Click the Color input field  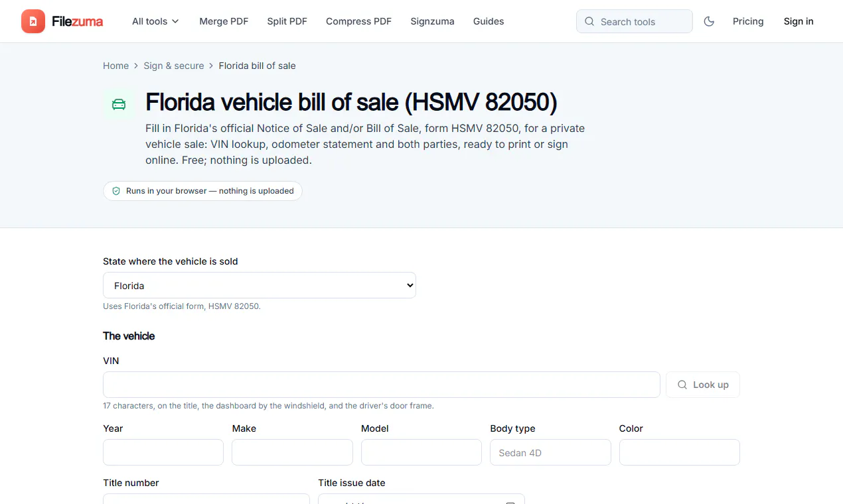680,452
